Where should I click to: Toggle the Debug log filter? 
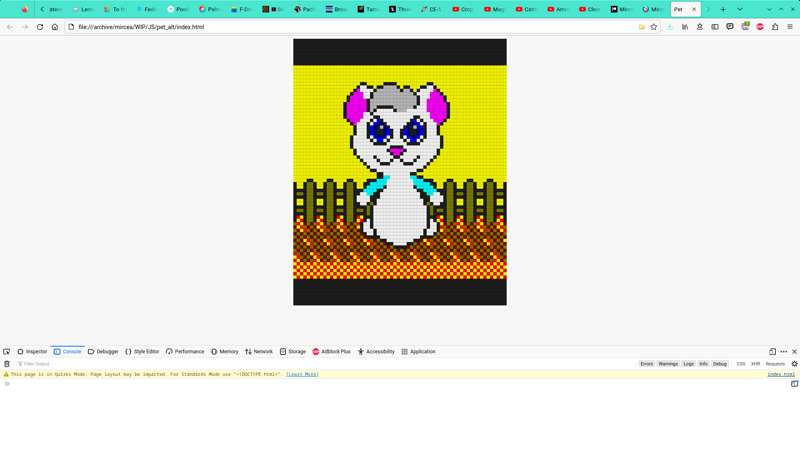[720, 364]
